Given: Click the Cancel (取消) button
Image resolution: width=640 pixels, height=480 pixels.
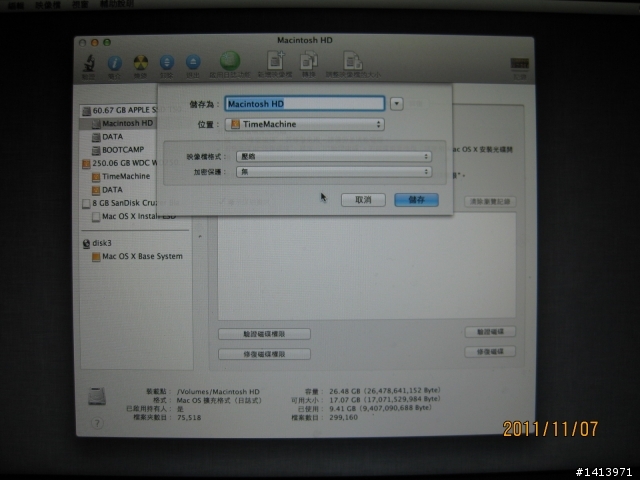Looking at the screenshot, I should 363,200.
